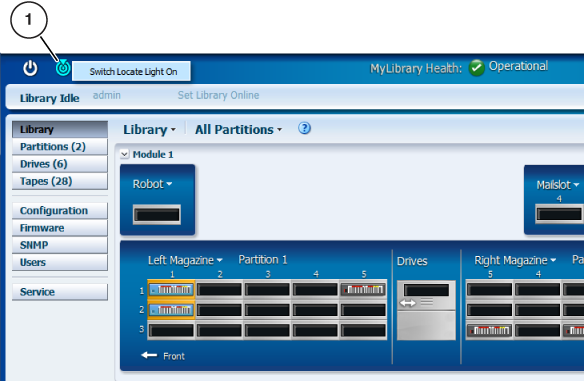Click empty left magazine slot row 3 column 3
Screen dimensions: 584x381
point(267,330)
